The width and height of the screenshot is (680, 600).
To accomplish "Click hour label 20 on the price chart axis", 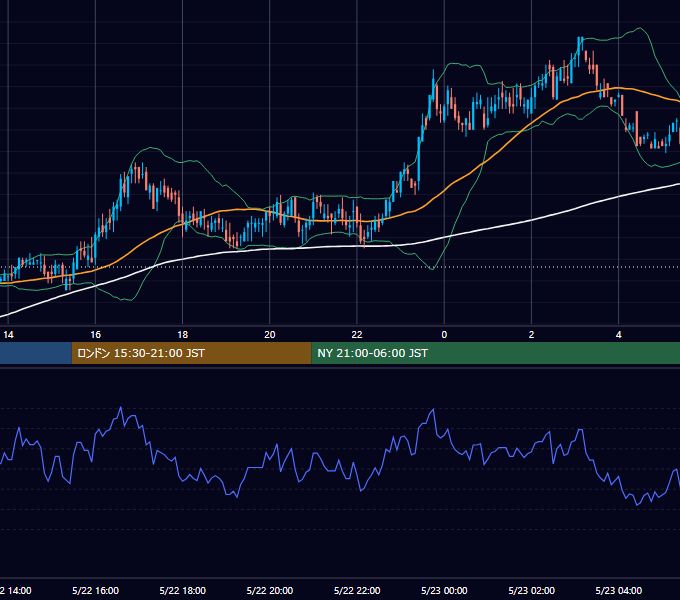I will coord(270,335).
